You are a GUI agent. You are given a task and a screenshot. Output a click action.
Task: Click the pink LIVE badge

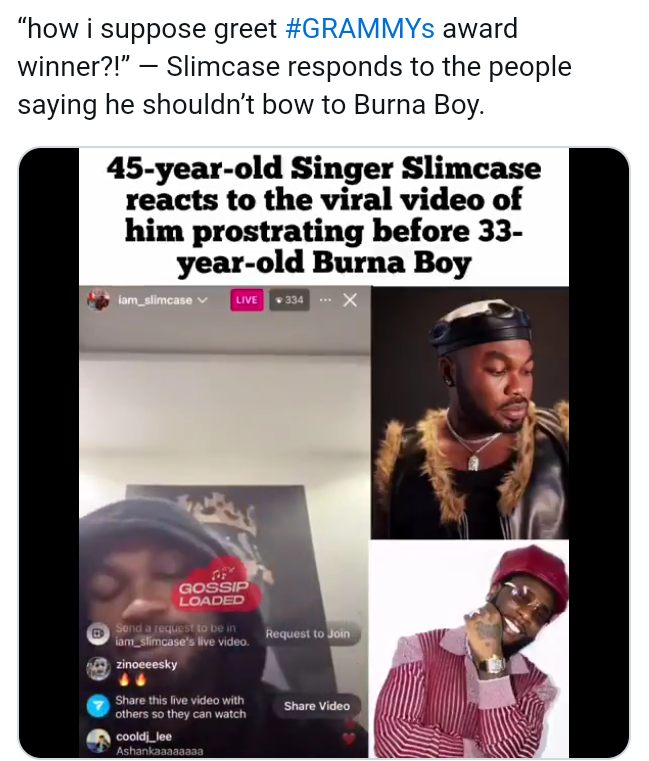247,300
